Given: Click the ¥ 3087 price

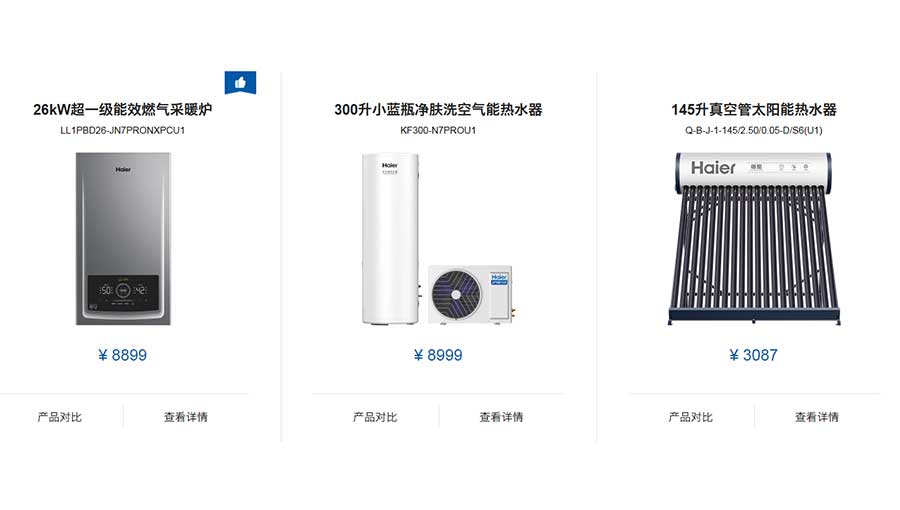Looking at the screenshot, I should coord(753,355).
